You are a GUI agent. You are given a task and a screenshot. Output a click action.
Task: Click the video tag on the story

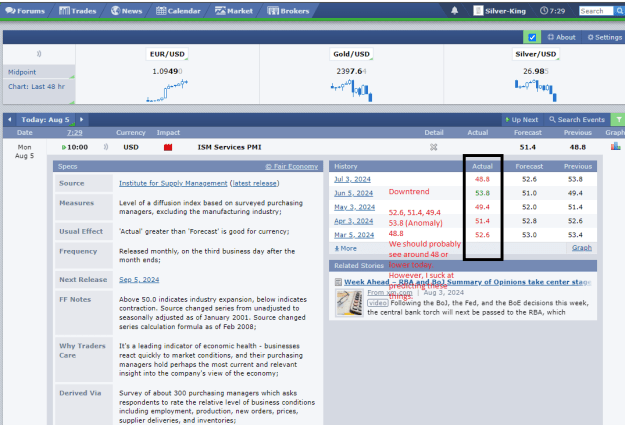pyautogui.click(x=377, y=303)
